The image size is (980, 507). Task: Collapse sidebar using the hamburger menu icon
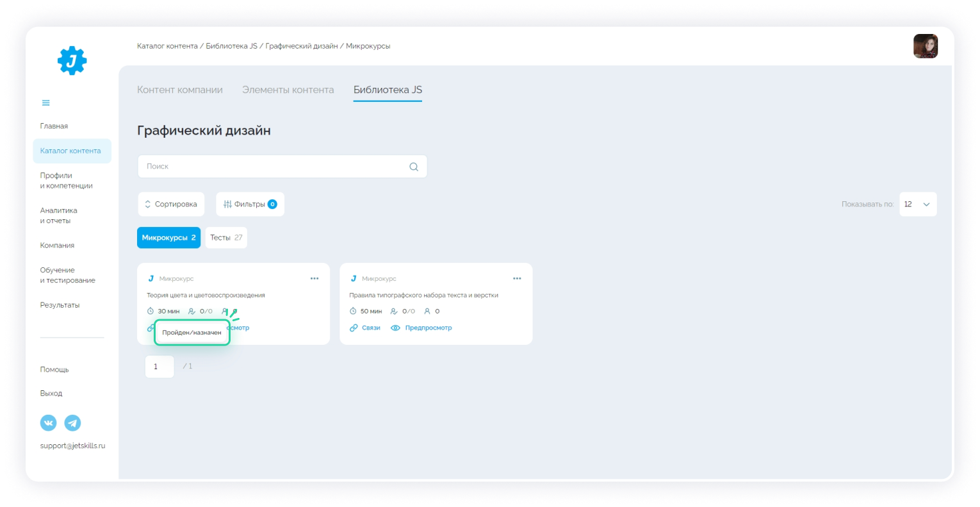click(45, 103)
